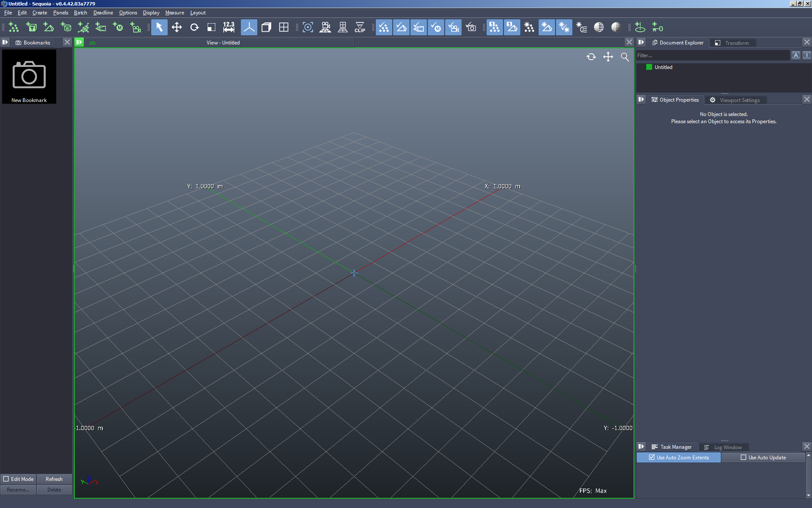Toggle mesh lighting star icon
This screenshot has height=508, width=812.
(546, 28)
